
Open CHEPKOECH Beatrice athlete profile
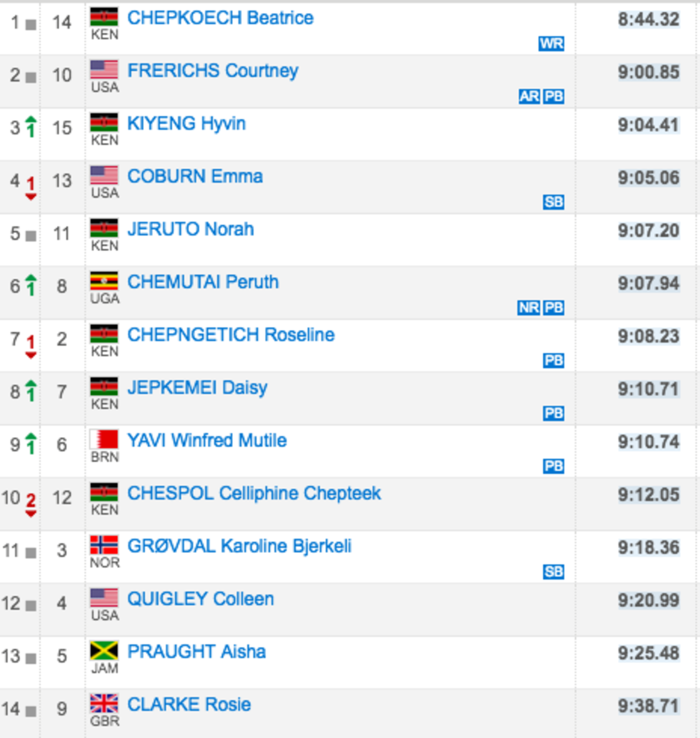tap(220, 18)
